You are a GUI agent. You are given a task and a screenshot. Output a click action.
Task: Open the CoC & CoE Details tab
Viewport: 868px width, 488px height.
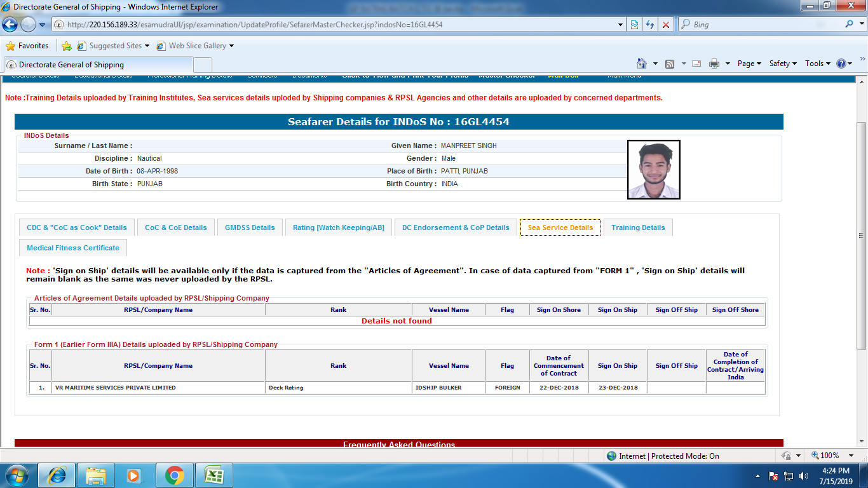(x=175, y=227)
